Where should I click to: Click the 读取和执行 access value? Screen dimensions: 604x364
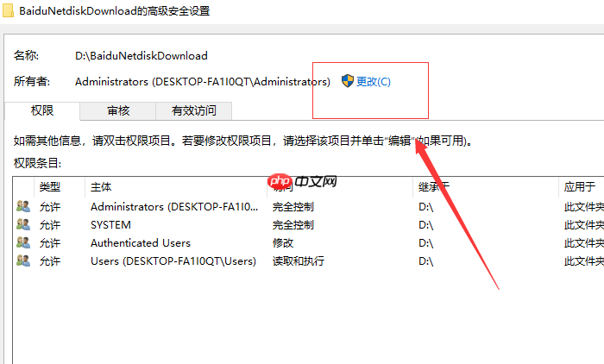coord(299,261)
